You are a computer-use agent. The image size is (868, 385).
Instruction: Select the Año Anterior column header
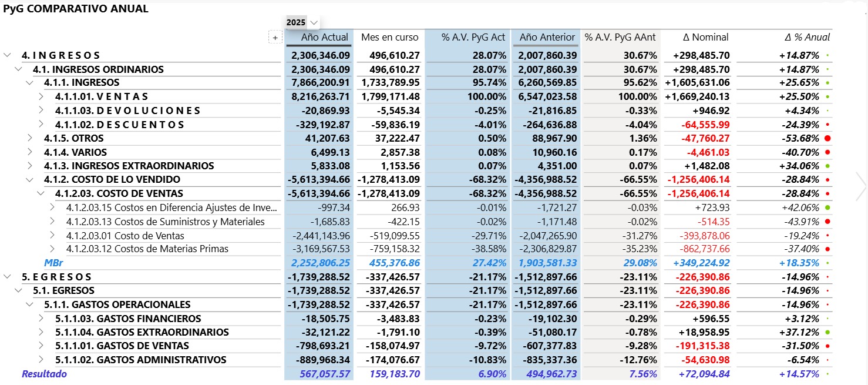coord(547,37)
